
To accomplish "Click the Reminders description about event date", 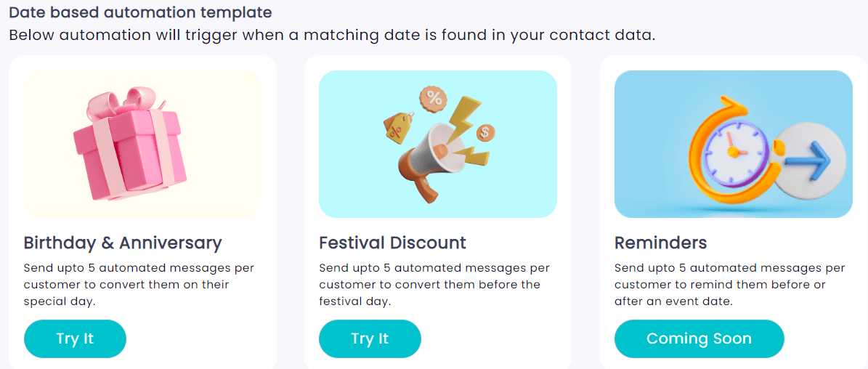I will (729, 285).
